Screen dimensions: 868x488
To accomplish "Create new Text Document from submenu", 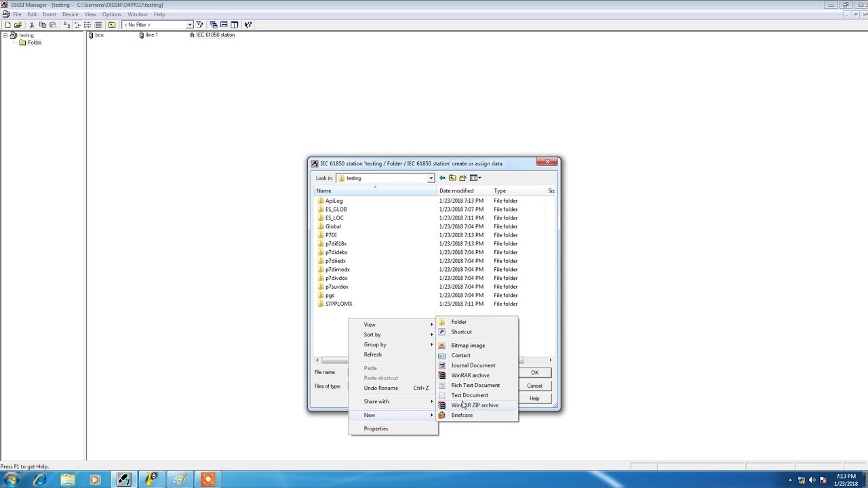I will click(x=477, y=395).
